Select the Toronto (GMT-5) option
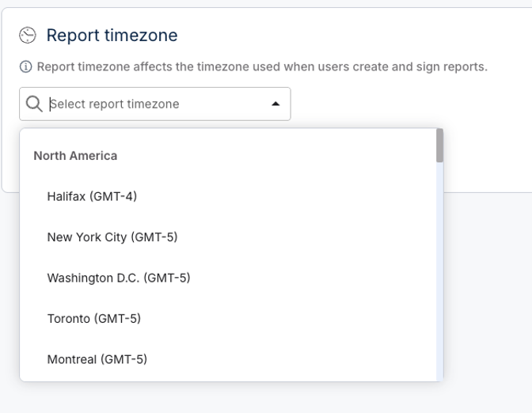This screenshot has width=532, height=413. coord(228,318)
